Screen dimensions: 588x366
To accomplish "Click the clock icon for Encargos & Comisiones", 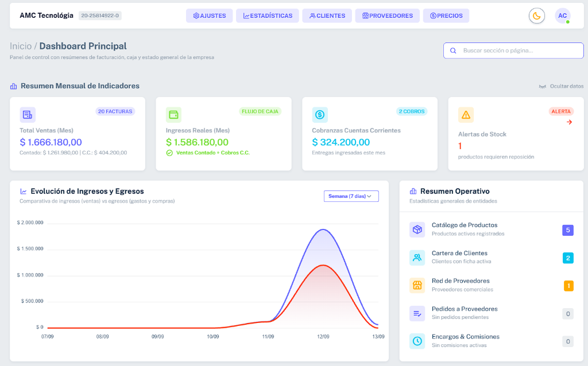I will 417,341.
